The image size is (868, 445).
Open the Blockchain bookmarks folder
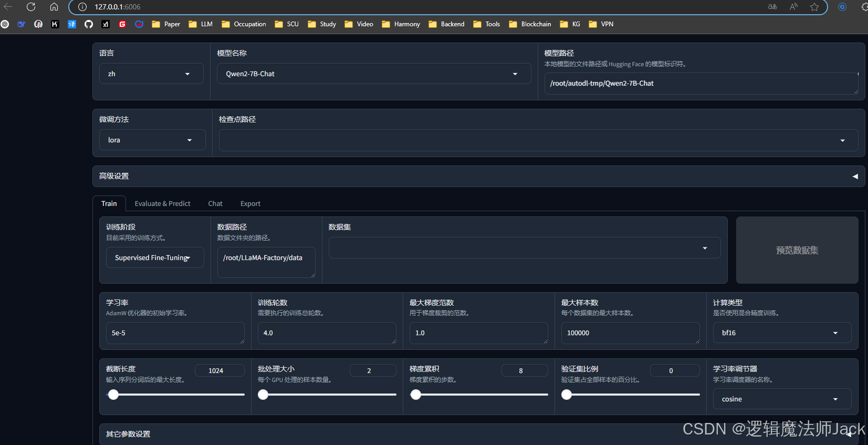click(530, 24)
